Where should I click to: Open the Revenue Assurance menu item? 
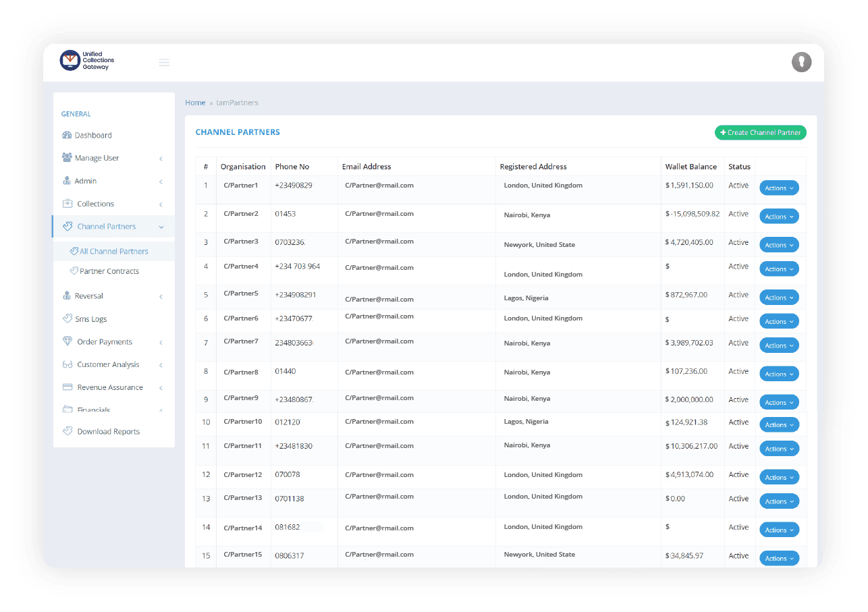tap(113, 387)
